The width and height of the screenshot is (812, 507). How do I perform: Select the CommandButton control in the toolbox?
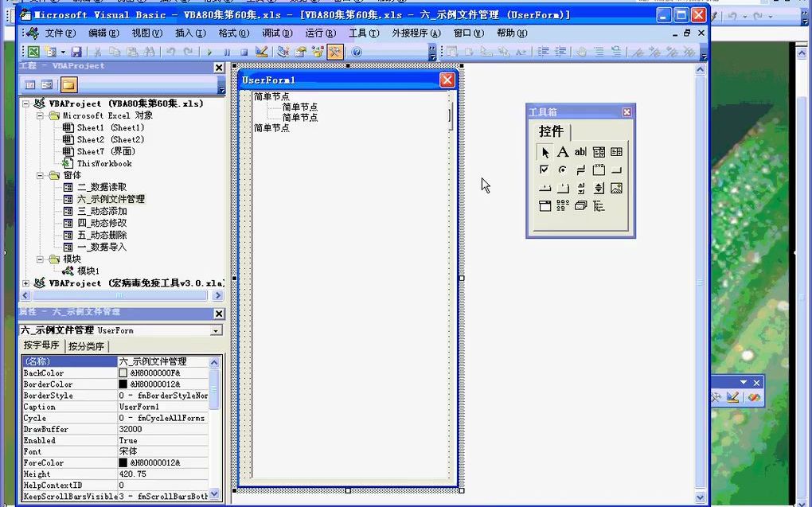click(x=615, y=170)
